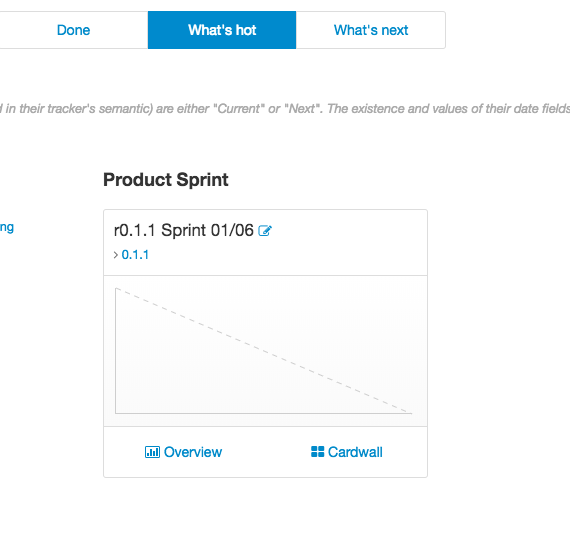The width and height of the screenshot is (570, 546).
Task: Click the burndown chart preview area
Action: (265, 351)
